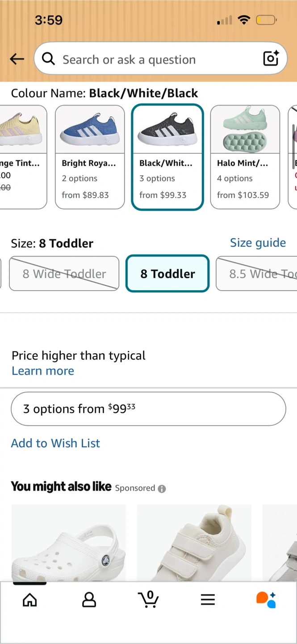Pick the Halo Mint colour swatch
This screenshot has height=644, width=297.
pyautogui.click(x=245, y=157)
